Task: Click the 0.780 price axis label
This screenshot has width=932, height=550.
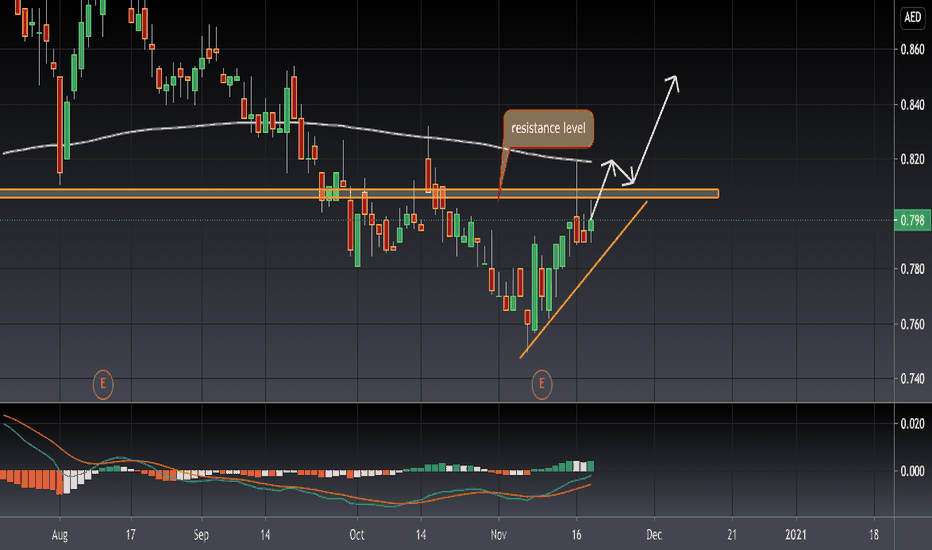Action: click(x=912, y=269)
